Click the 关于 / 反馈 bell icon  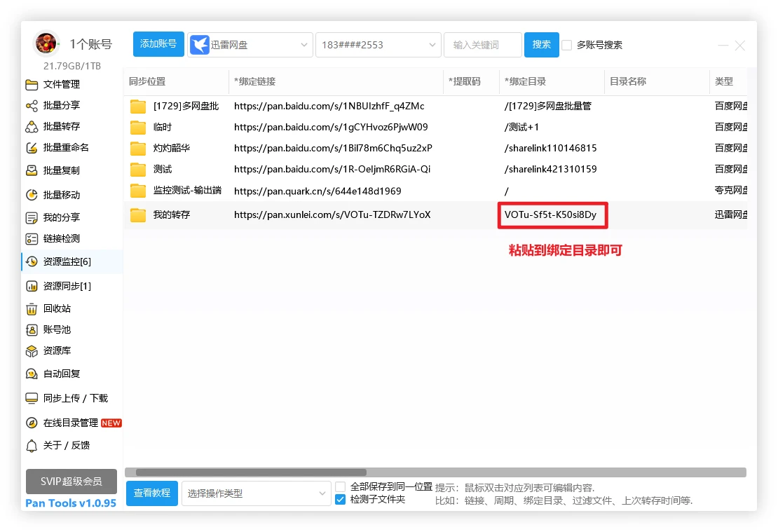[x=32, y=446]
